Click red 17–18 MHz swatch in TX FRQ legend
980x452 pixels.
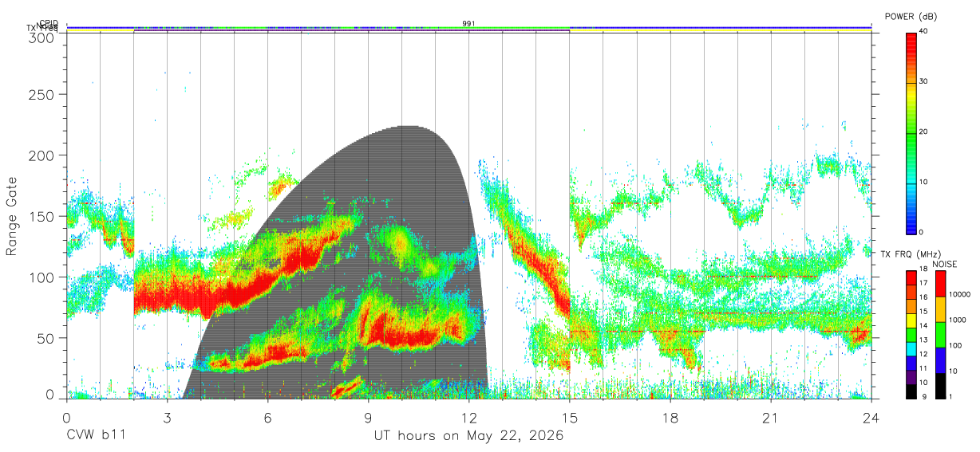point(911,277)
